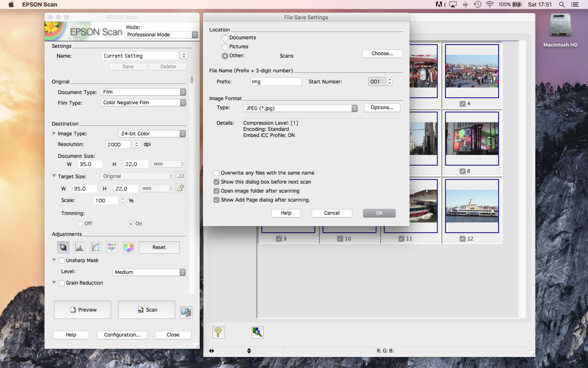588x368 pixels.
Task: Open the Image Adjustment sliders icon
Action: 112,247
